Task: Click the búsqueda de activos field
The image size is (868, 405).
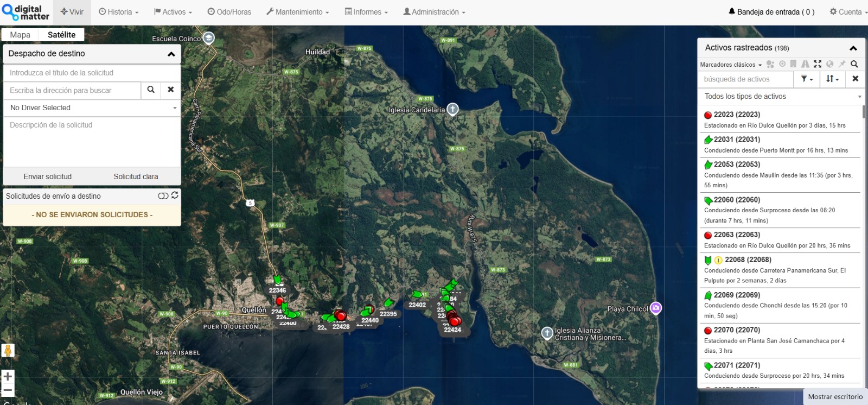Action: click(x=745, y=79)
